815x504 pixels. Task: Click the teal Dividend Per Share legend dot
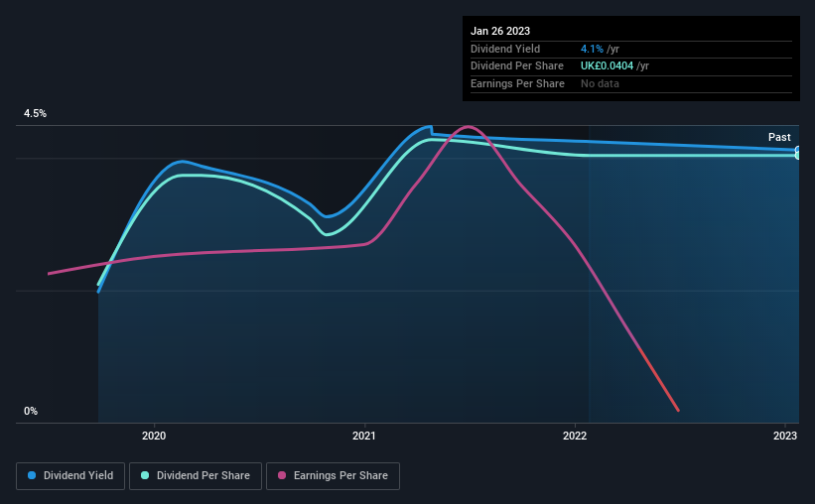coord(145,475)
